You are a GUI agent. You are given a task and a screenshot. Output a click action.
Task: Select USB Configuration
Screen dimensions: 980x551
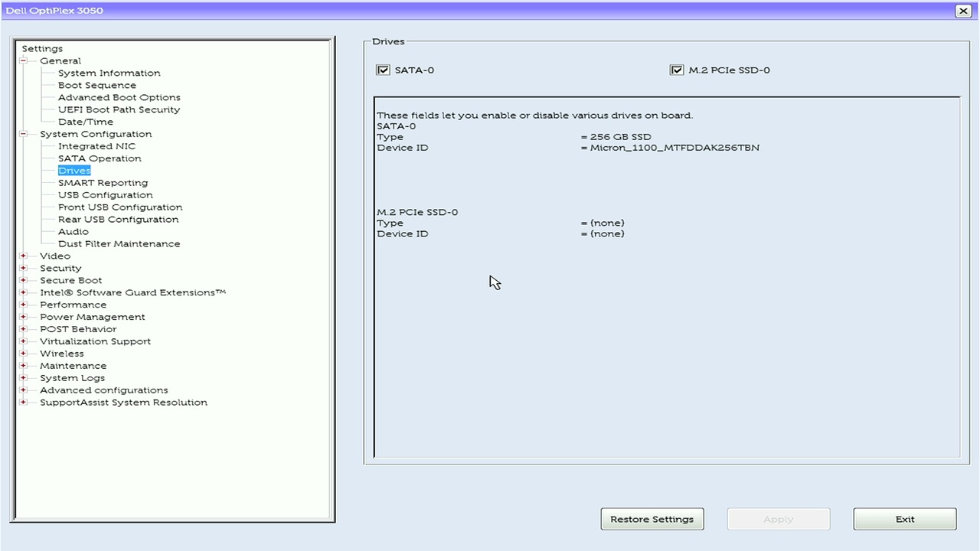point(106,195)
